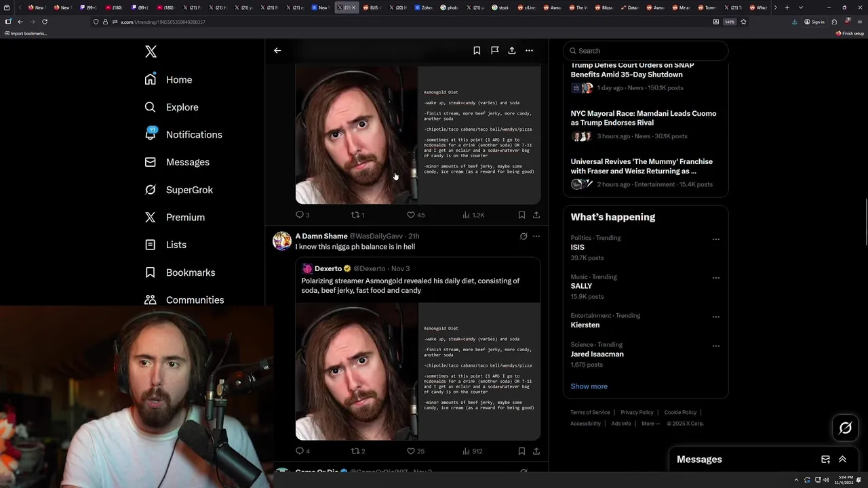This screenshot has height=488, width=868.
Task: Open the A Damn Shame profile name
Action: pos(321,236)
